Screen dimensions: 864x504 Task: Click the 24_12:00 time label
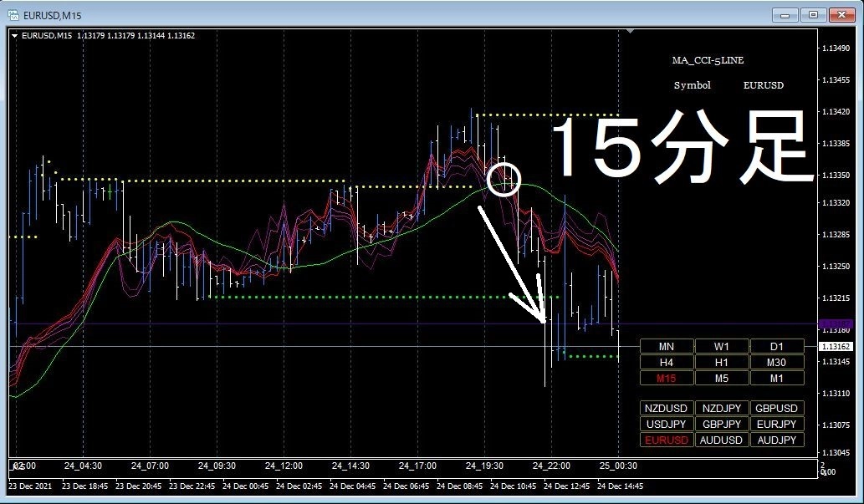click(x=284, y=466)
